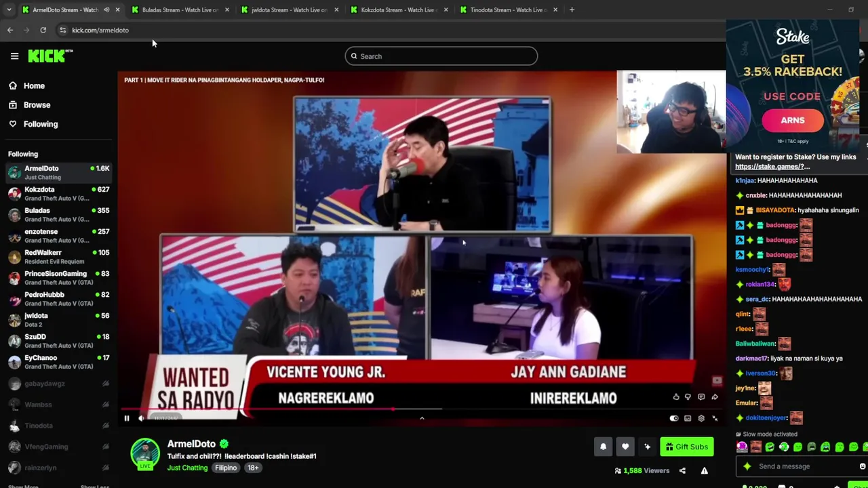Click the Kick logo
Viewport: 868px width, 488px height.
50,56
